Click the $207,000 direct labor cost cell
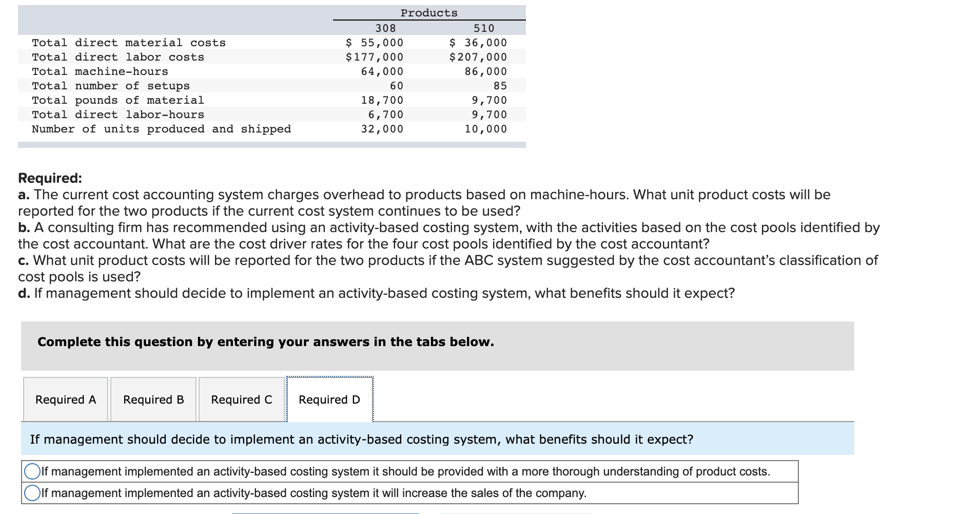The height and width of the screenshot is (514, 980). pos(477,57)
